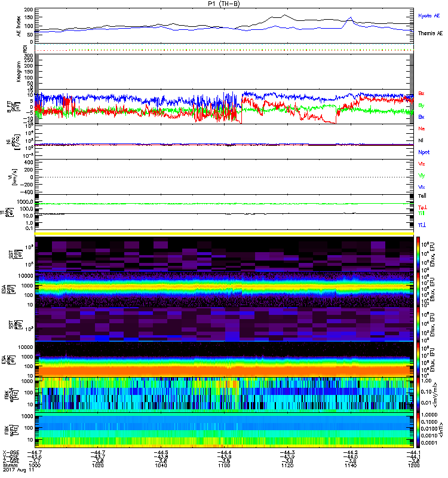Select the Themis AE legend label
The width and height of the screenshot is (448, 478).
point(430,33)
